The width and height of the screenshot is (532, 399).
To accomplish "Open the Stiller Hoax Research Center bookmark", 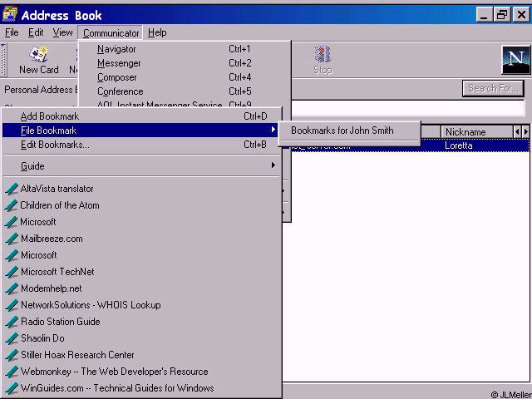I will (77, 355).
